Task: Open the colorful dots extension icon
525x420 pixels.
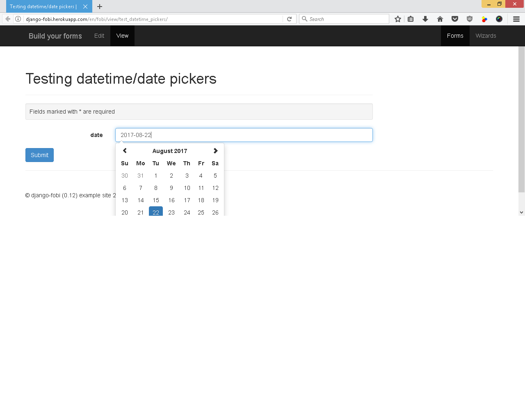Action: pyautogui.click(x=484, y=19)
